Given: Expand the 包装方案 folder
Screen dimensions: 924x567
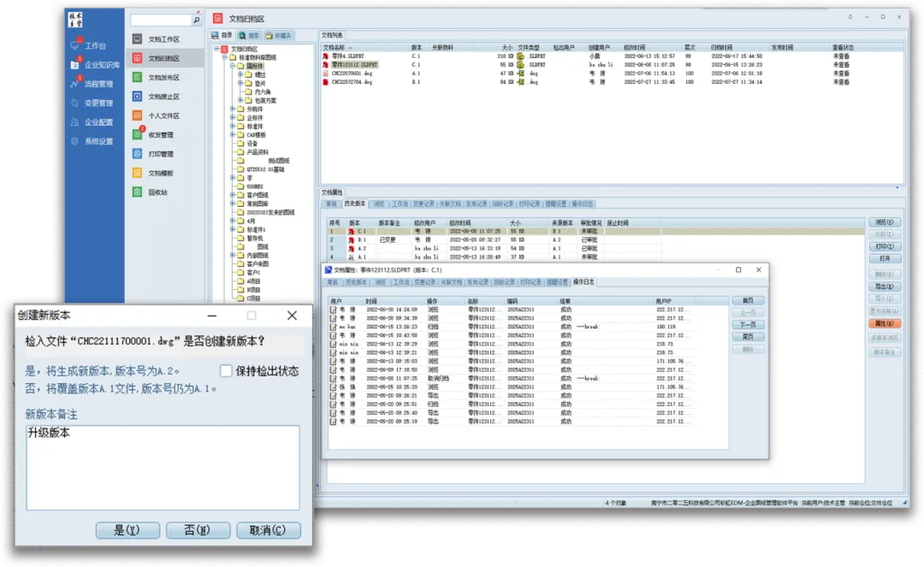Looking at the screenshot, I should pyautogui.click(x=240, y=100).
